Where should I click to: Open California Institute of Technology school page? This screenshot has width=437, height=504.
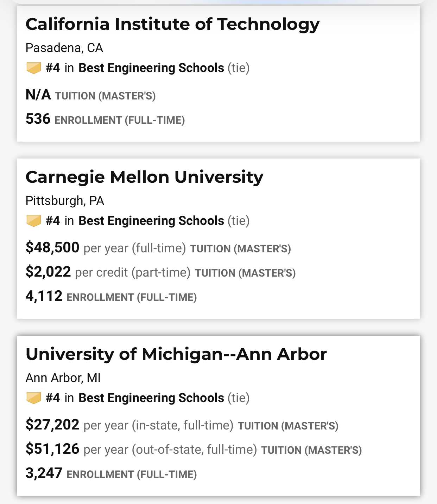(172, 25)
